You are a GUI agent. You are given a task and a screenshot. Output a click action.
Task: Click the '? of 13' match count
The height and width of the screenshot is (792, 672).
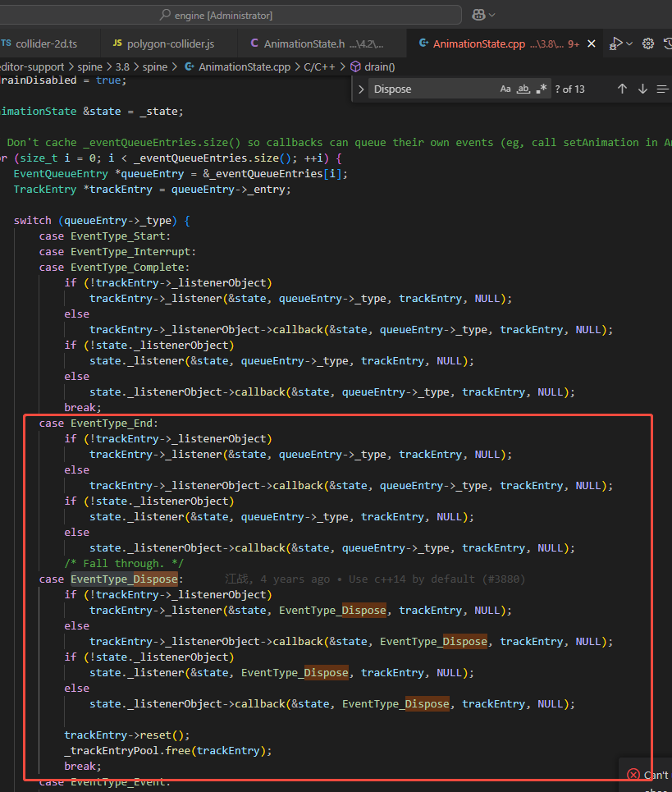569,89
